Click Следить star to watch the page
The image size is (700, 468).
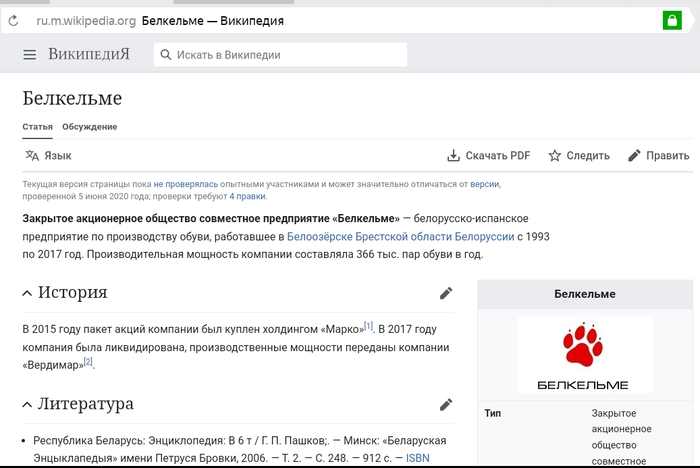point(579,155)
